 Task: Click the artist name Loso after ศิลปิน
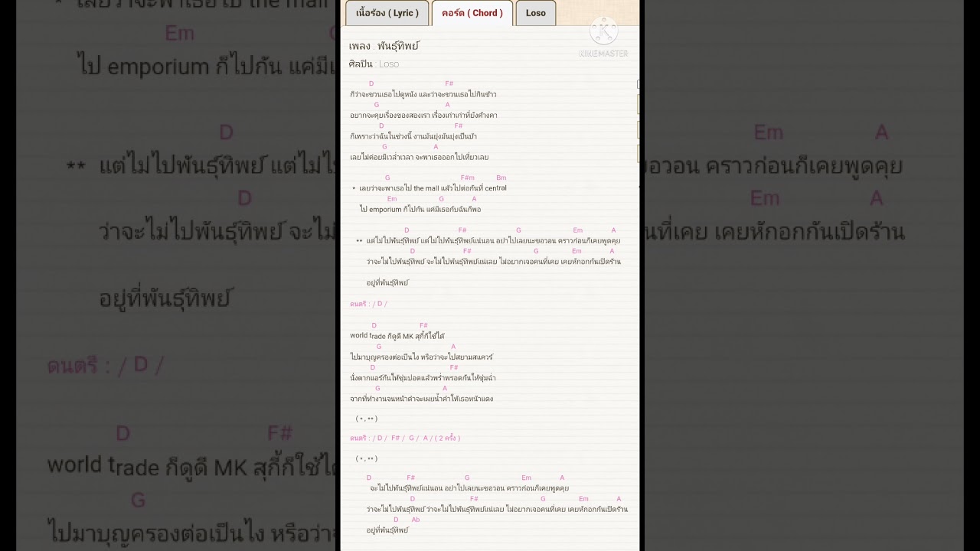coord(389,64)
